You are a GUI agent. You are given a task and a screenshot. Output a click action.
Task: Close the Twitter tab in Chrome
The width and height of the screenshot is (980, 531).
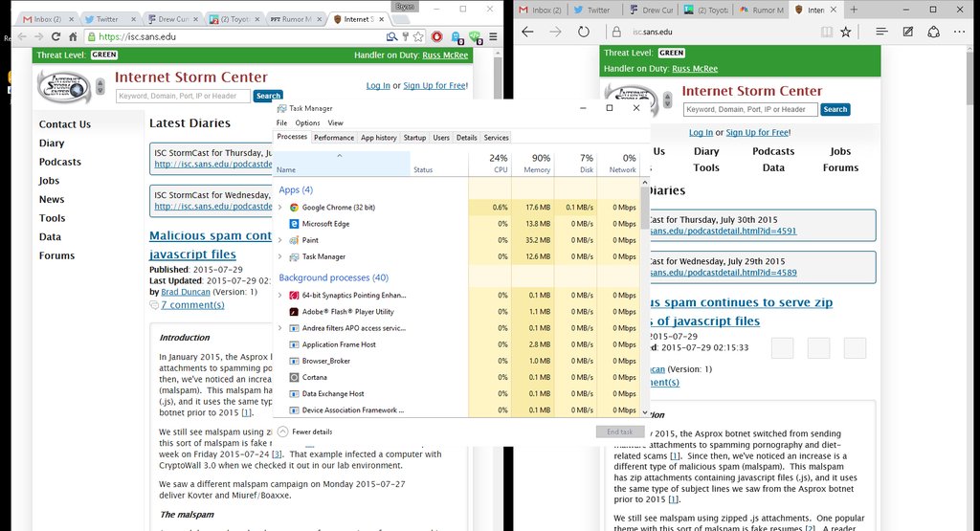(133, 19)
